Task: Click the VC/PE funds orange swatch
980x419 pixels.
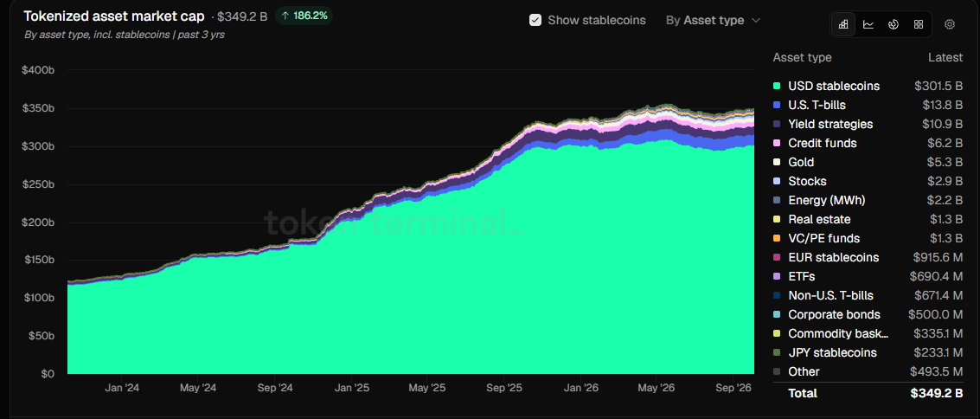Action: 777,238
